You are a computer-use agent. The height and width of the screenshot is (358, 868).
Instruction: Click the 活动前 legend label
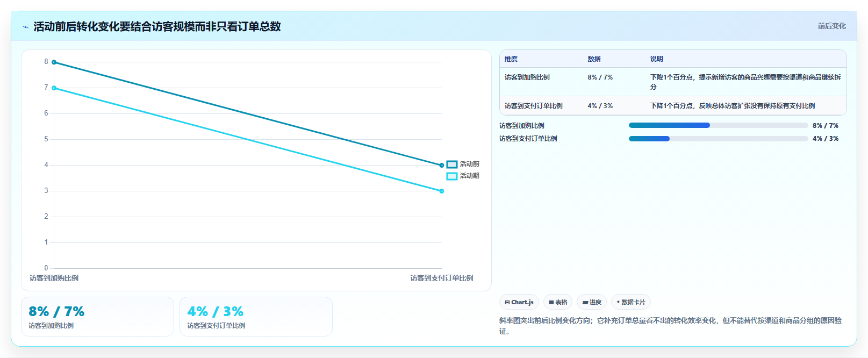470,164
